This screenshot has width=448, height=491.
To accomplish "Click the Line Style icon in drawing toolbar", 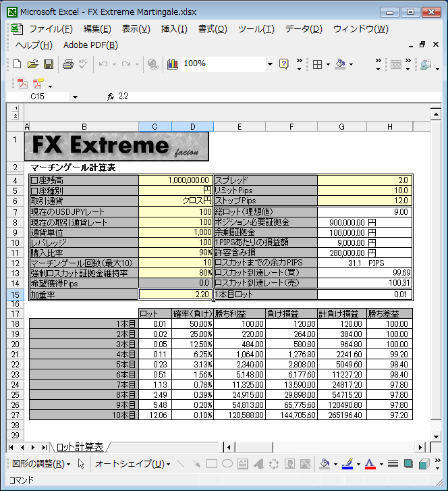I will click(x=393, y=464).
